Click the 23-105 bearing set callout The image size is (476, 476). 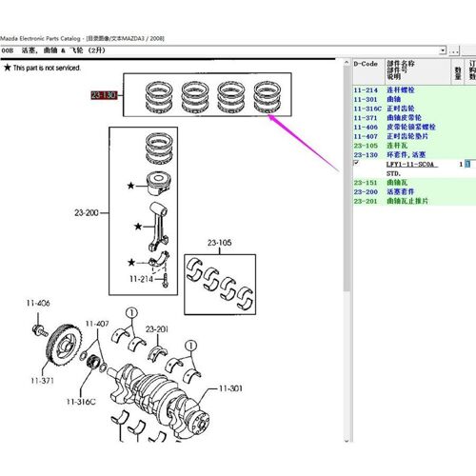[219, 243]
